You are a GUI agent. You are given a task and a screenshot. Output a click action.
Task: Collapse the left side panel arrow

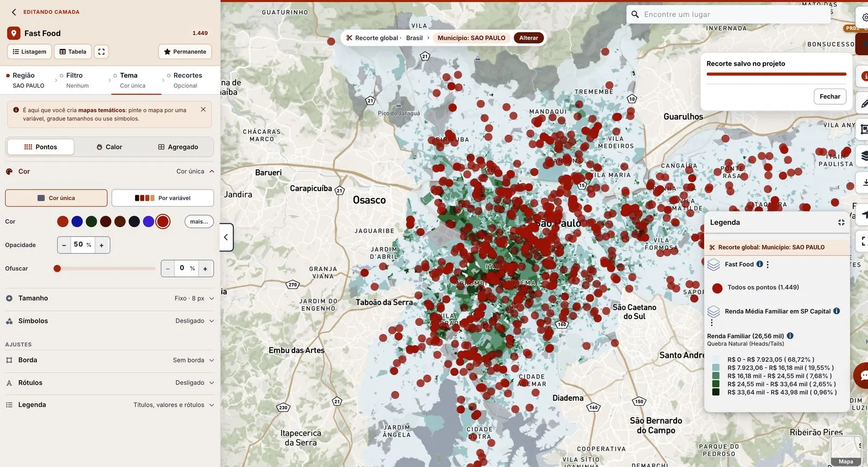coord(226,237)
